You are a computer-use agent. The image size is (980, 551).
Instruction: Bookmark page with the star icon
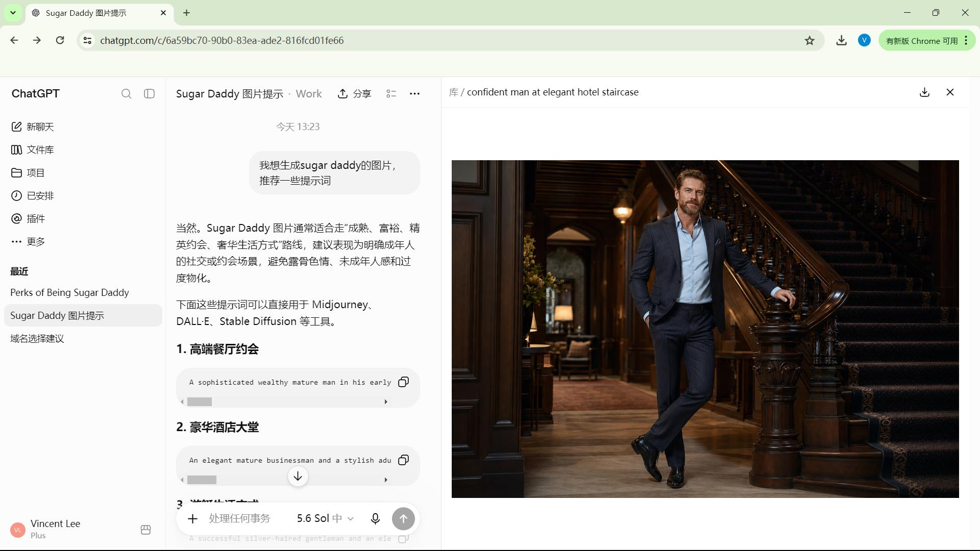(x=810, y=40)
